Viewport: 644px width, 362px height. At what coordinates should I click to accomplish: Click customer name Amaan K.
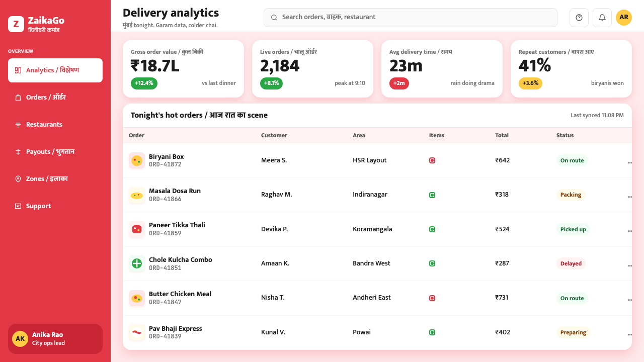point(275,263)
